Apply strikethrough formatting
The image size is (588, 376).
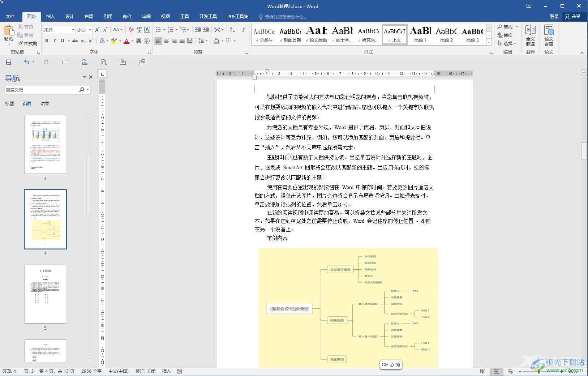[75, 41]
